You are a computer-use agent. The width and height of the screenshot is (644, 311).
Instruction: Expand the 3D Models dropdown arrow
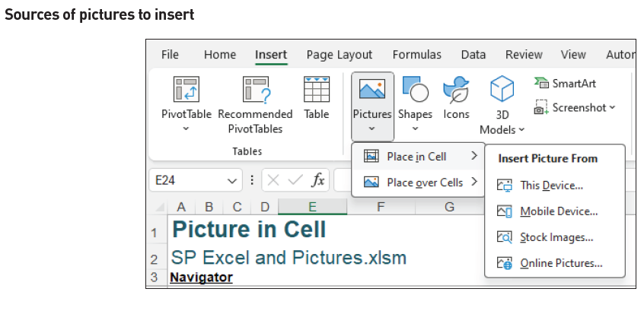click(x=521, y=130)
